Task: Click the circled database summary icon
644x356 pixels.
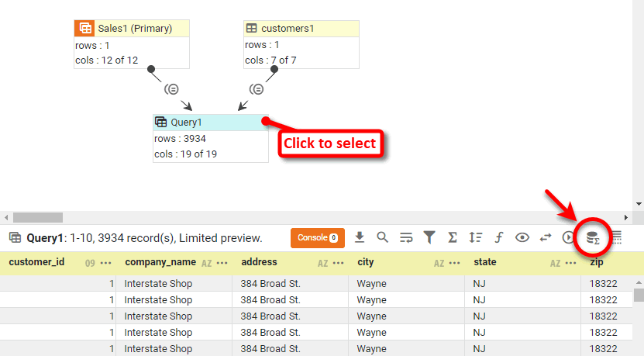Action: [x=593, y=238]
